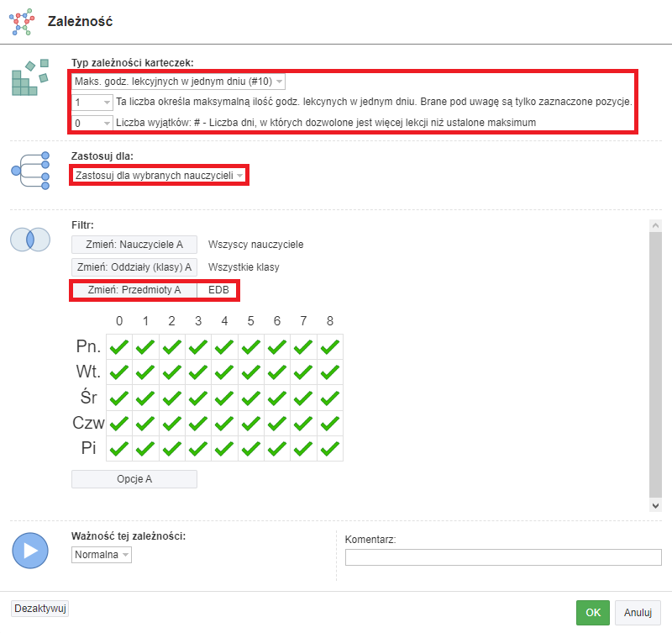Click scrollbar up arrow in filter panel
The image size is (672, 633).
[x=655, y=225]
